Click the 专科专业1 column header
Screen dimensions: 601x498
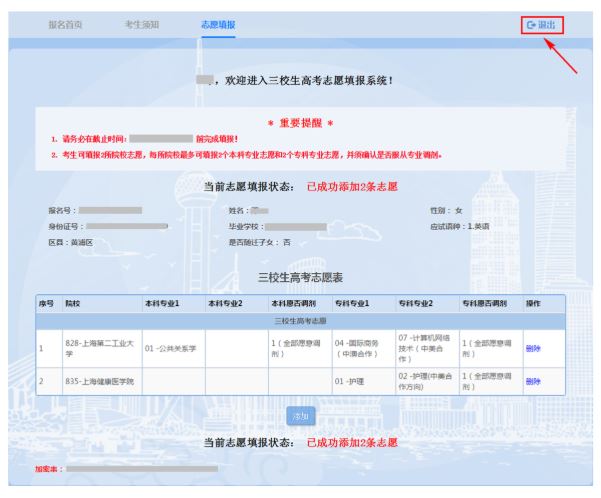(352, 303)
